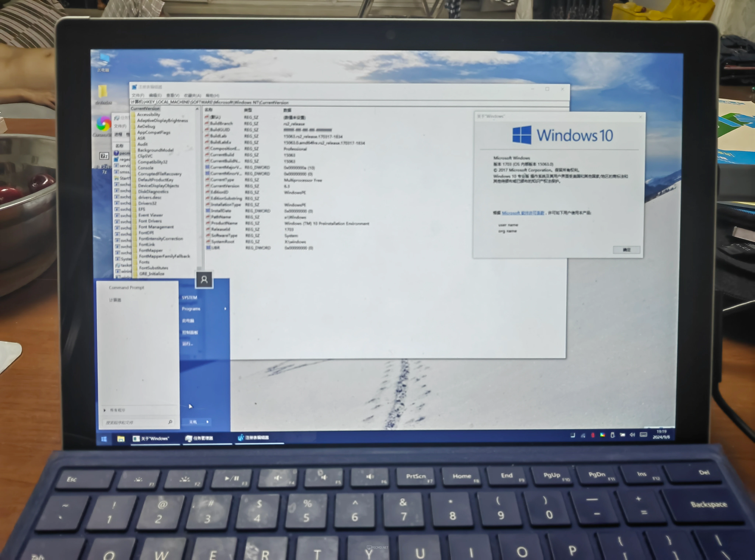Click the 关机 button in Start menu
The height and width of the screenshot is (560, 755).
point(193,422)
